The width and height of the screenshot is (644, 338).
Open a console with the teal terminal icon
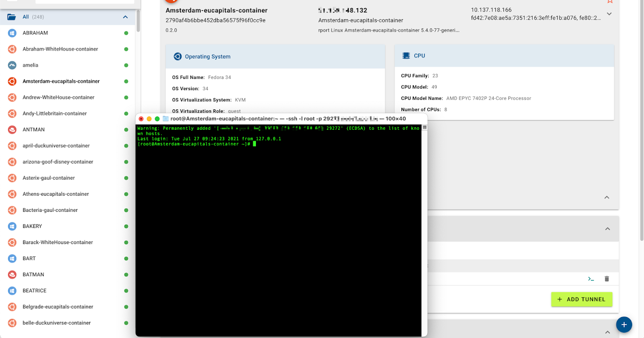coord(591,278)
